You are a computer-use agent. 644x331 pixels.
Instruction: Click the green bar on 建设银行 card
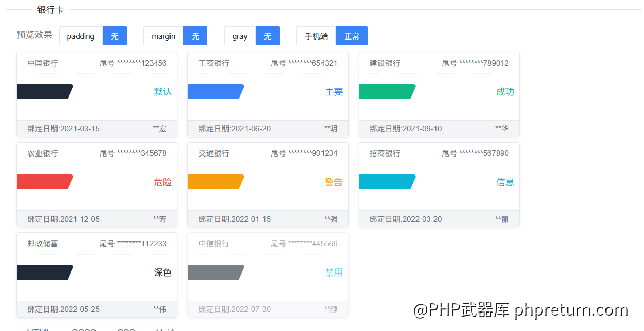[x=386, y=92]
